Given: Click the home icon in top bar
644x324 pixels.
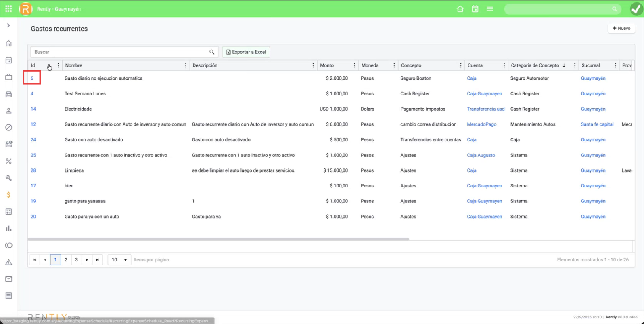Looking at the screenshot, I should pyautogui.click(x=460, y=9).
